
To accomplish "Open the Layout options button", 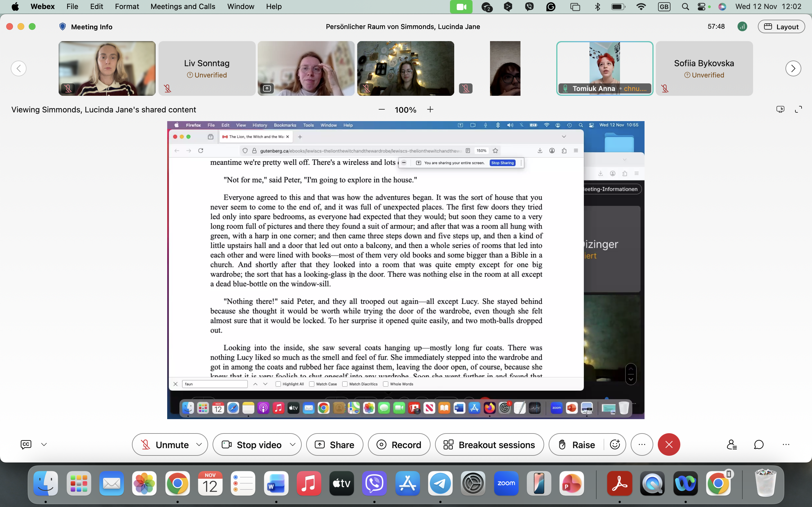I will (781, 26).
